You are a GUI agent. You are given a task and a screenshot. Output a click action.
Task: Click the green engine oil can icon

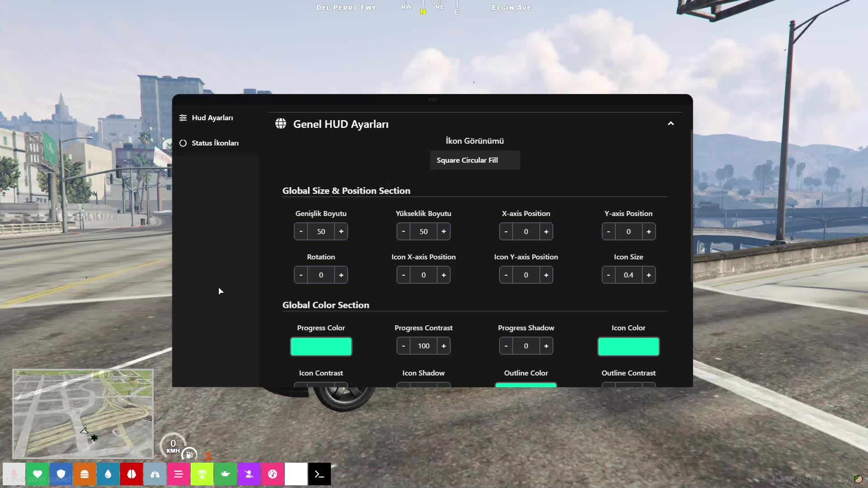(226, 474)
